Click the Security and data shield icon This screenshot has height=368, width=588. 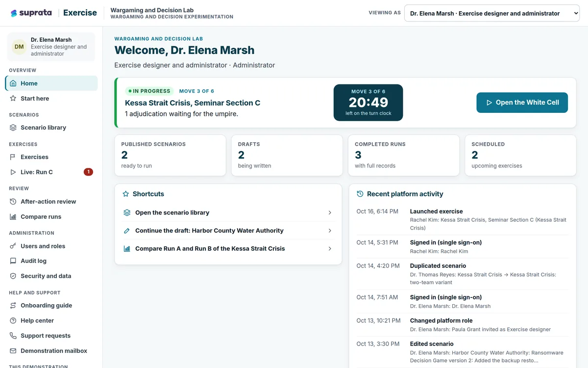point(13,276)
